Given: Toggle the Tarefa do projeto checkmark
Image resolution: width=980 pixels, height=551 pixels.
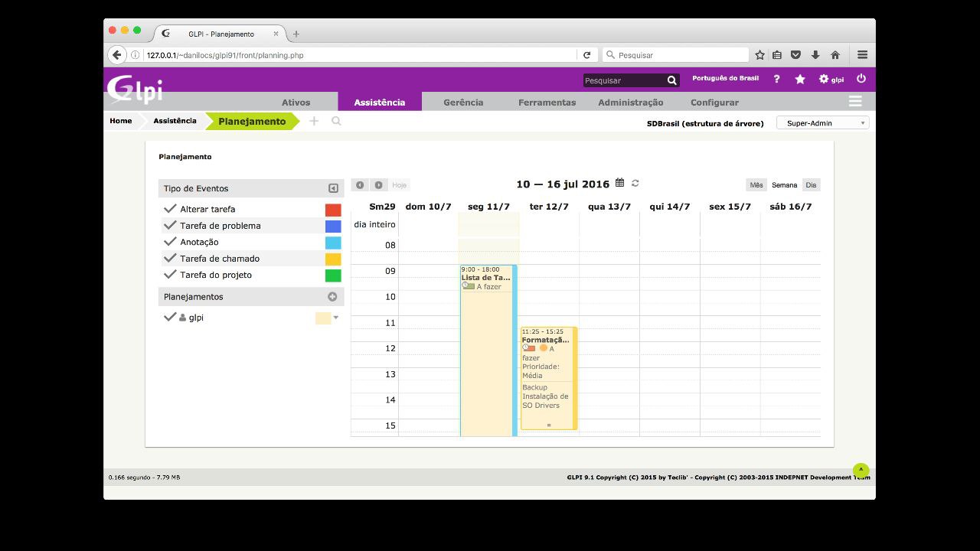Looking at the screenshot, I should tap(170, 275).
